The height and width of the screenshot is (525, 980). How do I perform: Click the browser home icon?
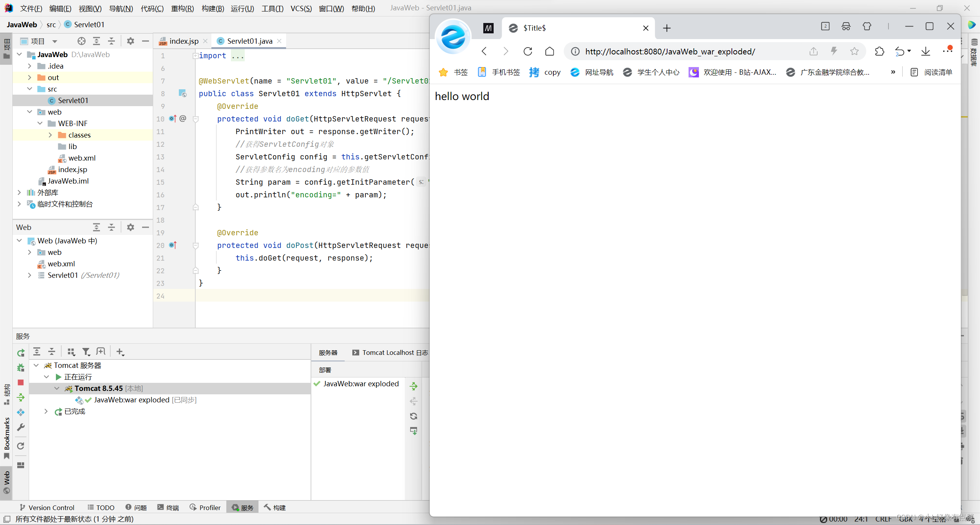(x=550, y=51)
